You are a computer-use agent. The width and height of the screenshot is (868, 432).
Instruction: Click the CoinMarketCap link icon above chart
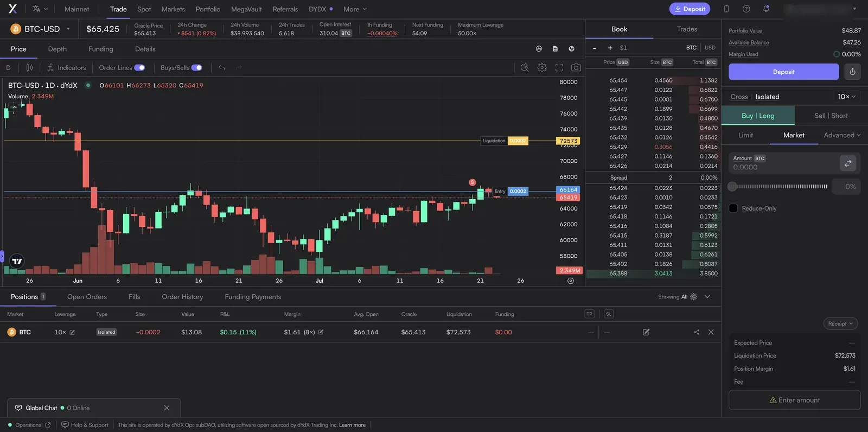539,49
